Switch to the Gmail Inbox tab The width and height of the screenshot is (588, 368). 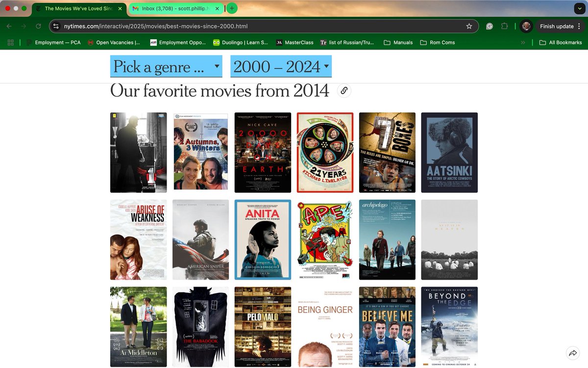(176, 8)
